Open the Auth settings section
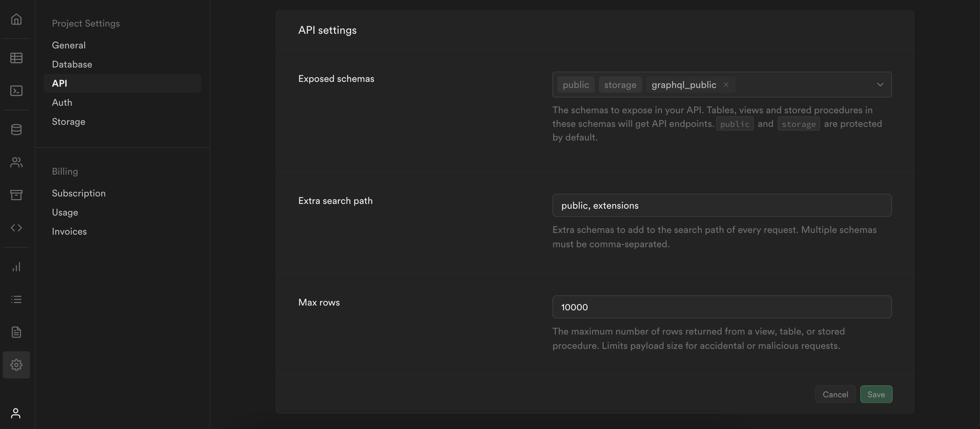980x429 pixels. 62,102
